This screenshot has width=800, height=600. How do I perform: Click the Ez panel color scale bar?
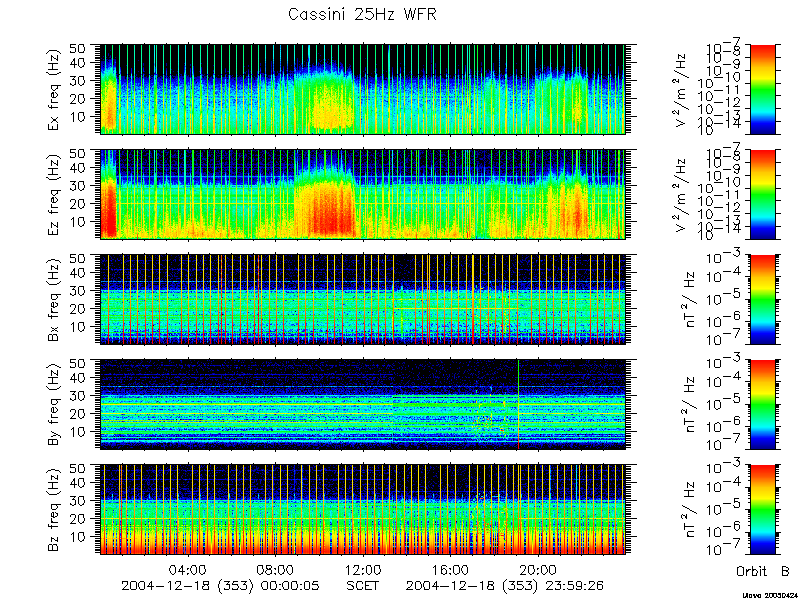tap(763, 194)
